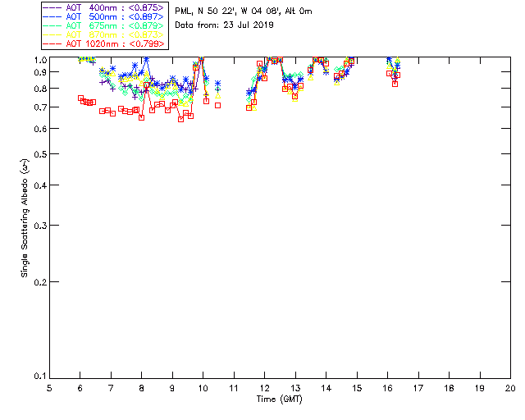525x420 pixels.
Task: Click the 'Single Scattering Albedo' y-axis title
Action: pos(25,217)
